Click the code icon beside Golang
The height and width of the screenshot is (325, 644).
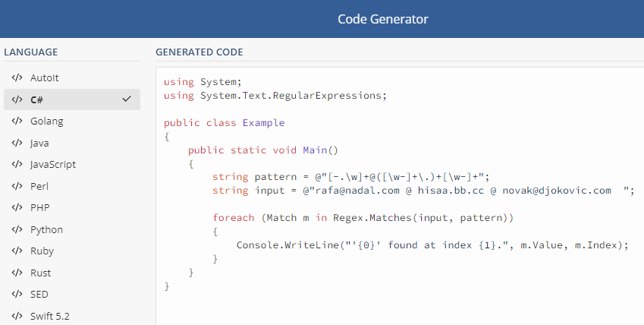17,121
